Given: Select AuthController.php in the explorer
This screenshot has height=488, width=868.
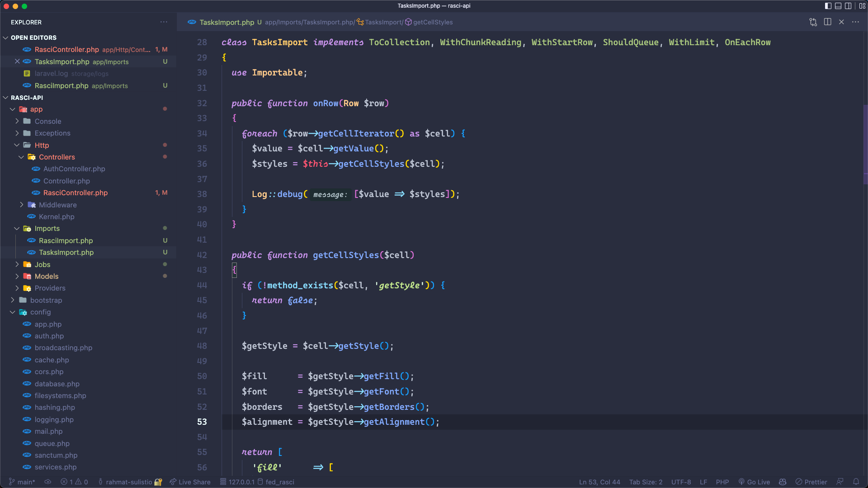Looking at the screenshot, I should 74,169.
